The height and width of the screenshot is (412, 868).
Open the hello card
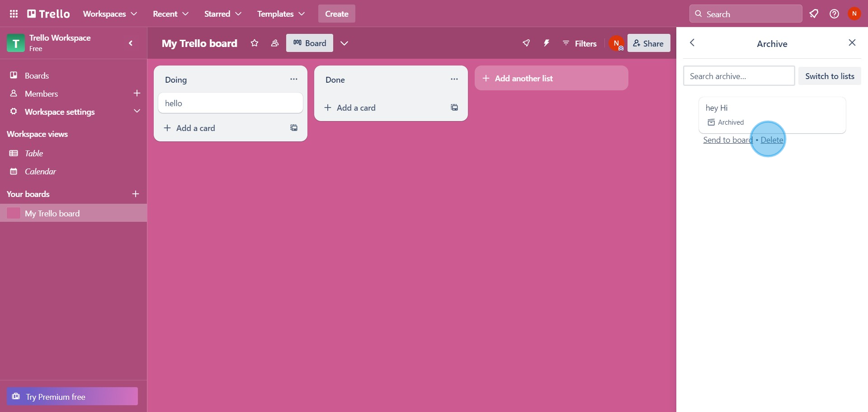pos(231,103)
